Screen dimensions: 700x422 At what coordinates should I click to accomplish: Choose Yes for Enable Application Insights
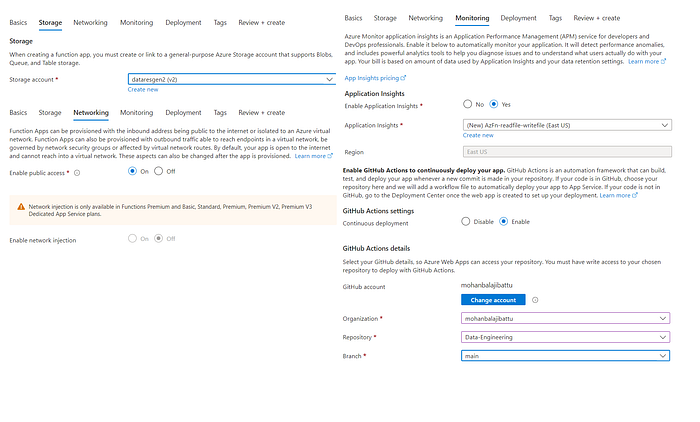click(494, 104)
